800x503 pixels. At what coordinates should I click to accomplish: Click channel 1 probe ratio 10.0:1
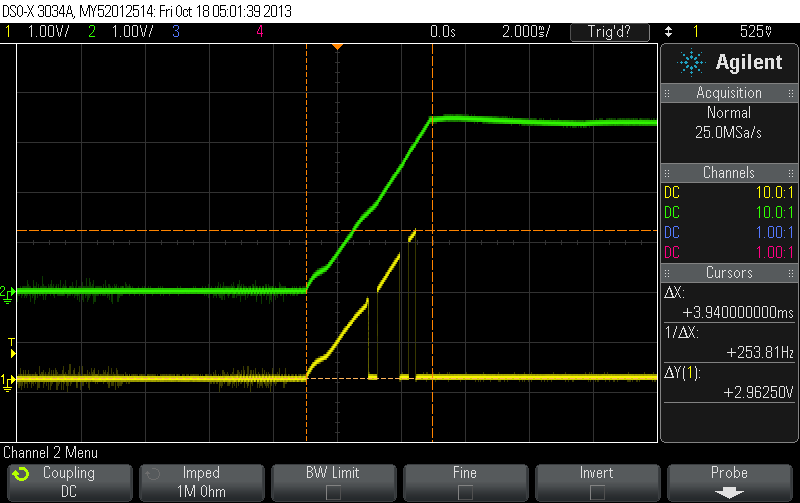(775, 192)
